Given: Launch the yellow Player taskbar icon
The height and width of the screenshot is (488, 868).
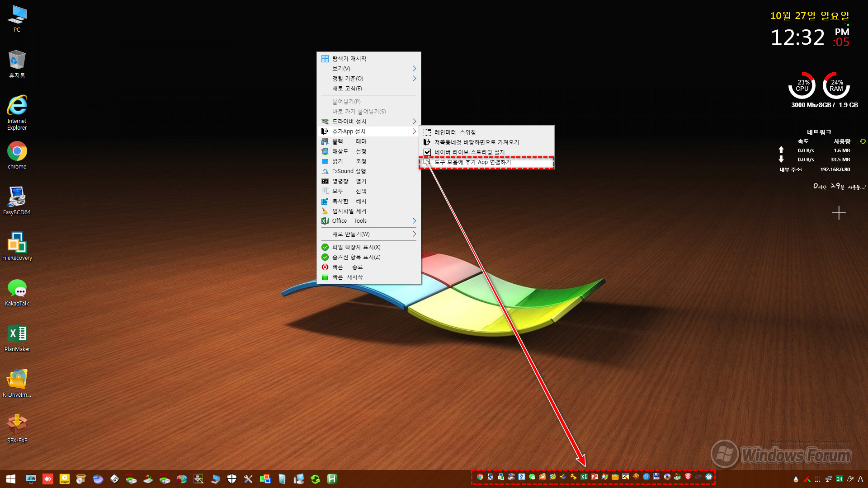Looking at the screenshot, I should 65,479.
